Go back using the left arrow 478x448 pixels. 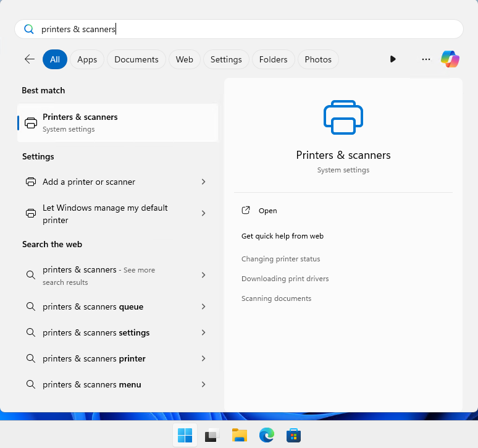30,59
